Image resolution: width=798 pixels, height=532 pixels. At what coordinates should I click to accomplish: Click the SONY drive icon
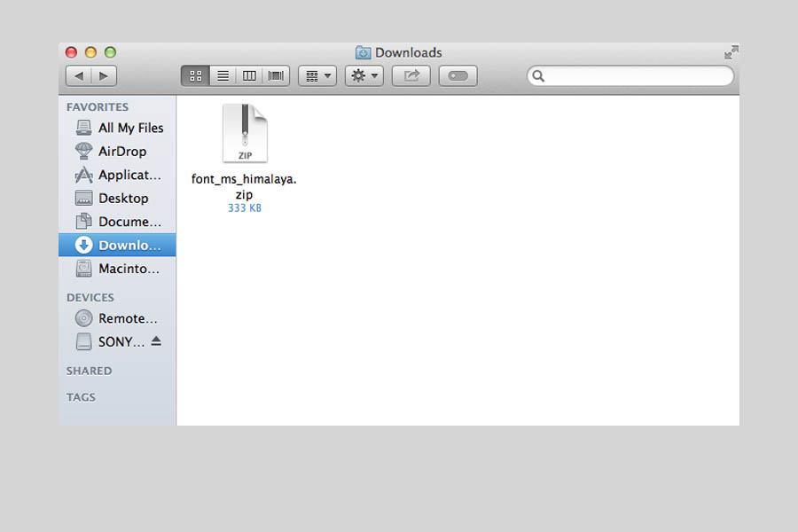point(84,341)
